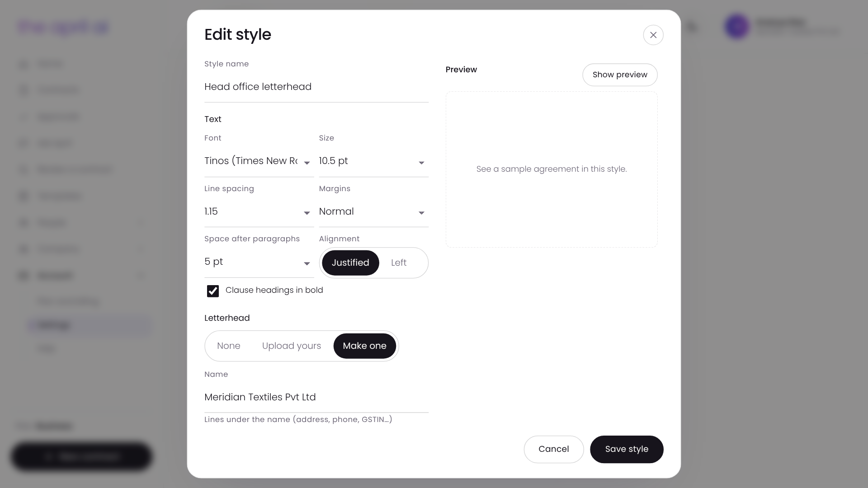This screenshot has width=868, height=488.
Task: Click Show preview button
Action: click(x=619, y=75)
